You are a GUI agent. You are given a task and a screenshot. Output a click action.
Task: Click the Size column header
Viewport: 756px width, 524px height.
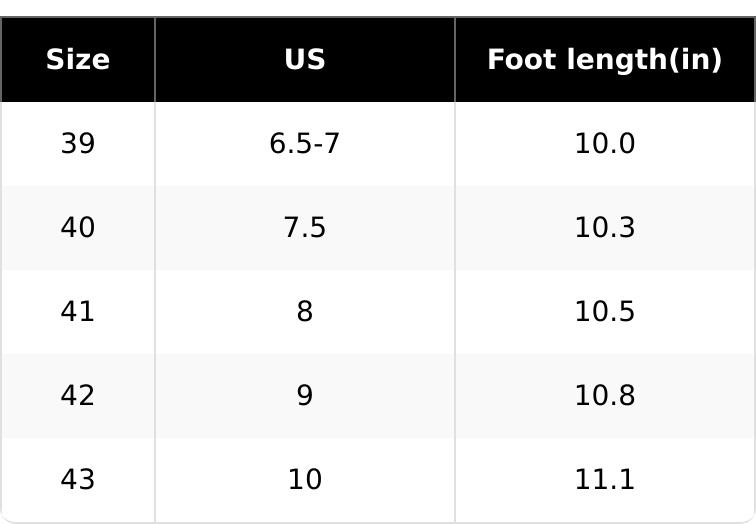pos(78,60)
